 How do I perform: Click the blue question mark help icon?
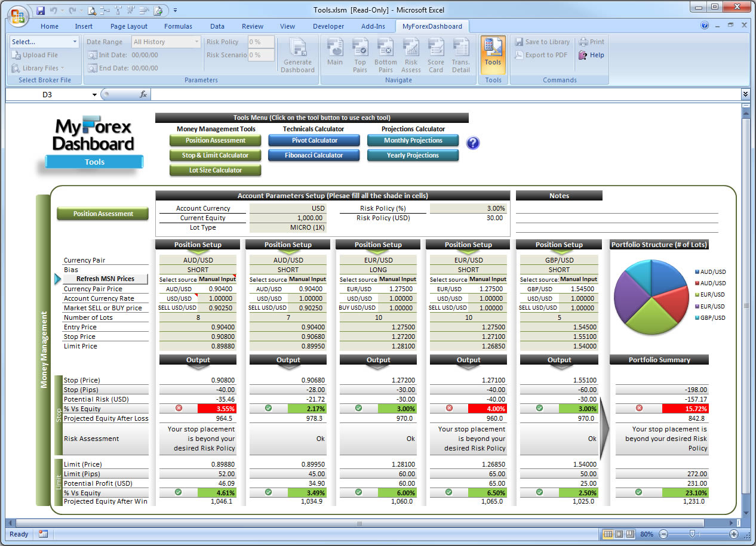pos(473,143)
